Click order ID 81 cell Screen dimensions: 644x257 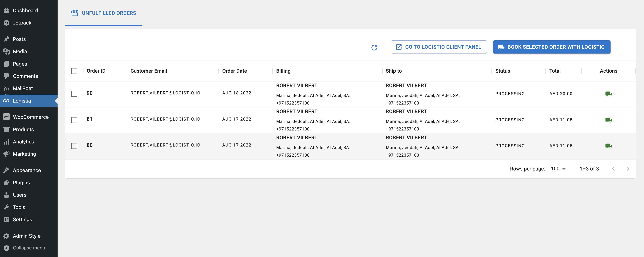click(90, 119)
